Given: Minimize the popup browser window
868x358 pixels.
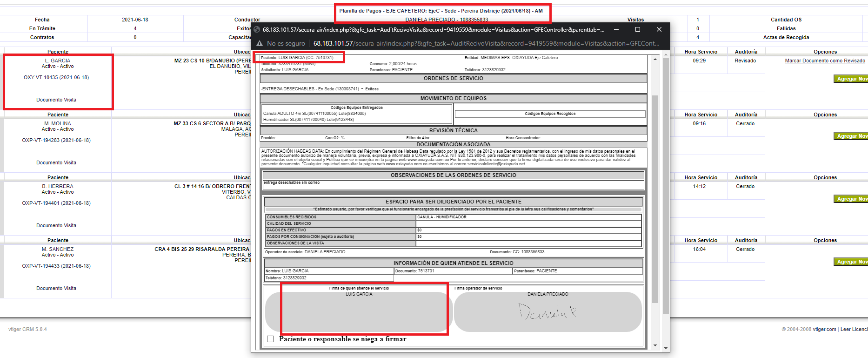Looking at the screenshot, I should [x=616, y=29].
